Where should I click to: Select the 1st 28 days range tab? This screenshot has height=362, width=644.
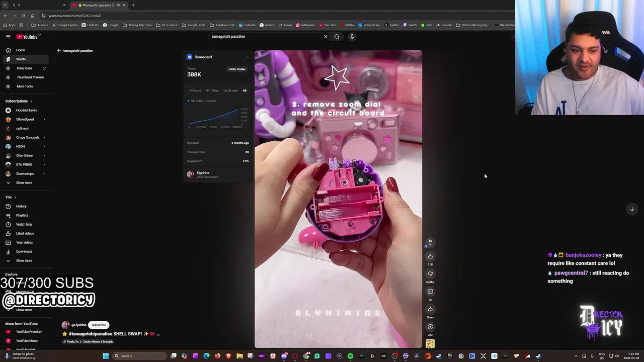point(230,90)
